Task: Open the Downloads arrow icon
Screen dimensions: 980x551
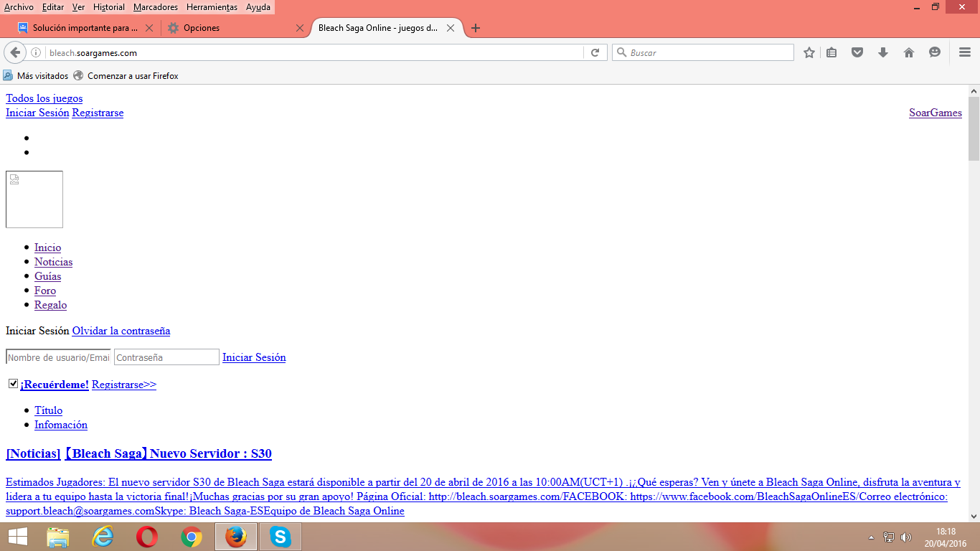Action: (x=883, y=52)
